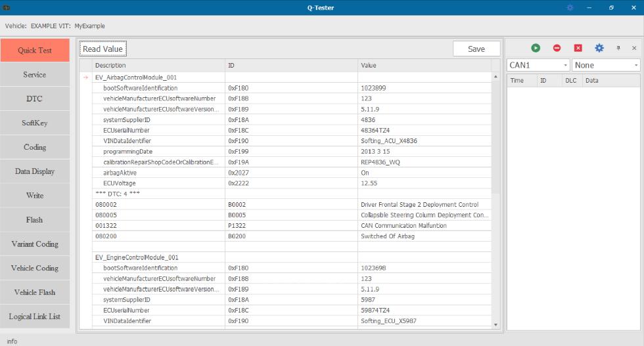Viewport: 644px width, 346px height.
Task: Sort by the Description column header
Action: (158, 65)
